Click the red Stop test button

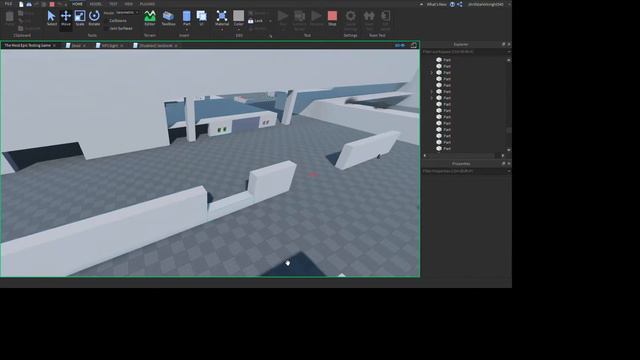(x=332, y=18)
